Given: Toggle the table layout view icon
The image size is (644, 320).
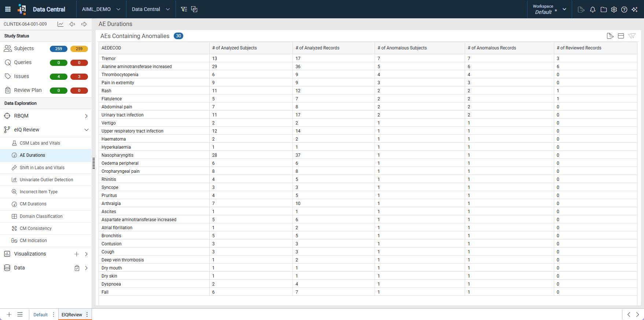Looking at the screenshot, I should (621, 36).
